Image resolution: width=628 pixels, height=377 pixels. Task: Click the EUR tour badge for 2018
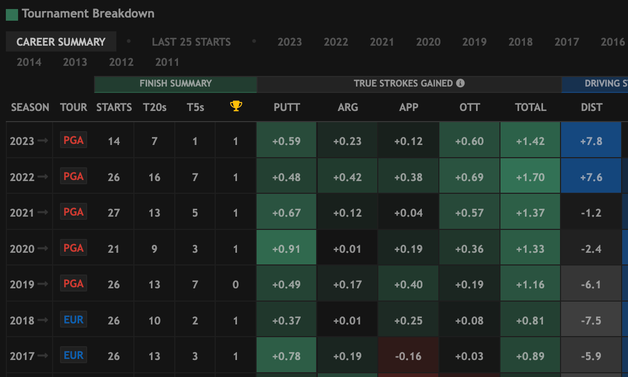[x=74, y=320]
